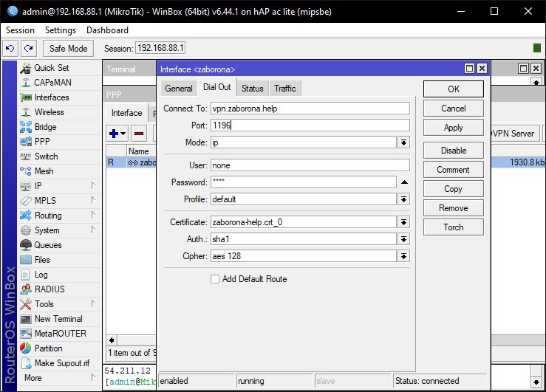Open MetaROUTER from the sidebar
This screenshot has width=546, height=392.
click(x=60, y=334)
